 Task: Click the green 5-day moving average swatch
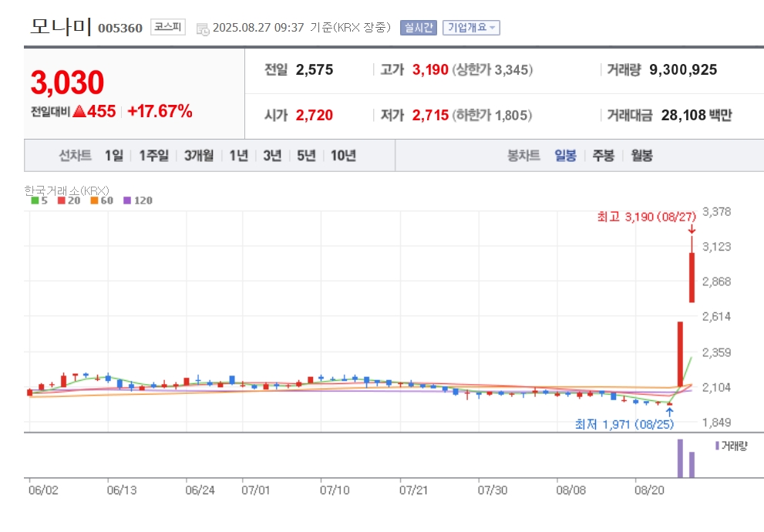click(x=35, y=200)
